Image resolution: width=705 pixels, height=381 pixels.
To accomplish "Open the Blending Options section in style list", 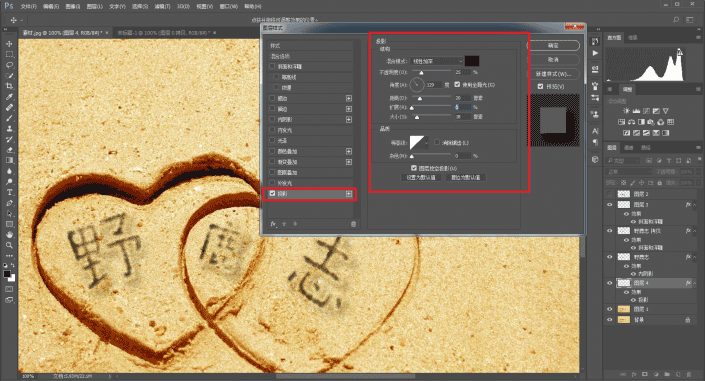I will click(x=310, y=56).
